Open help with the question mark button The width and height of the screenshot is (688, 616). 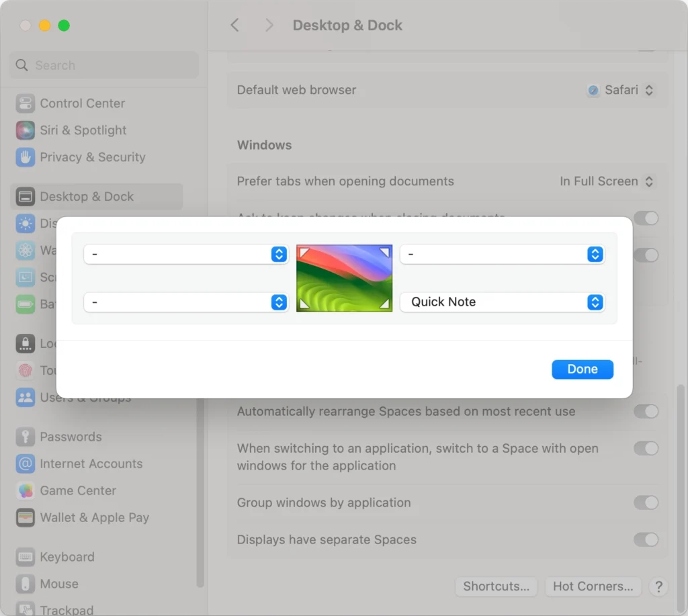point(658,586)
